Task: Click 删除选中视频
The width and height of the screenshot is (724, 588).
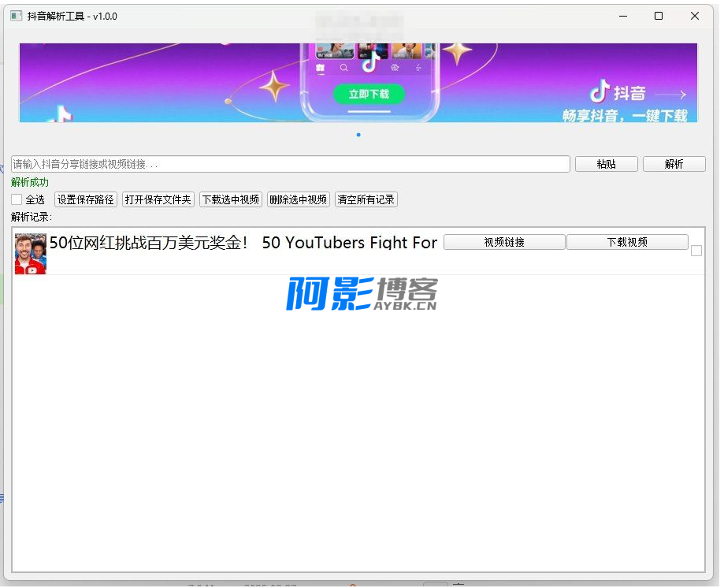Action: click(x=299, y=199)
